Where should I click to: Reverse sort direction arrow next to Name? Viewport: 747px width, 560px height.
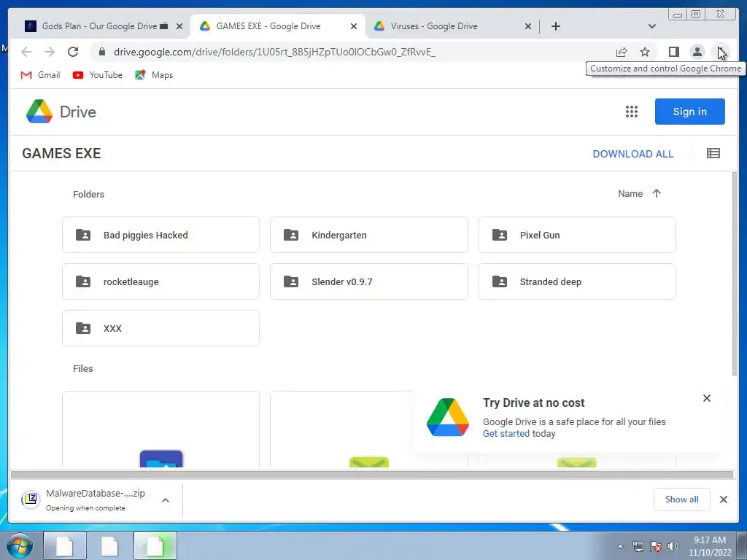pyautogui.click(x=657, y=193)
